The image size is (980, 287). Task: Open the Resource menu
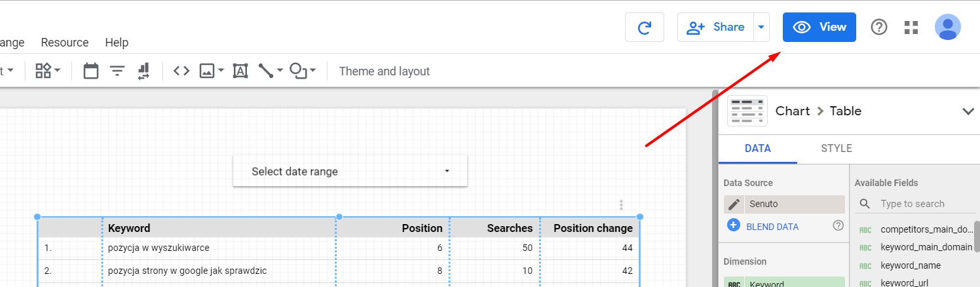pos(64,43)
